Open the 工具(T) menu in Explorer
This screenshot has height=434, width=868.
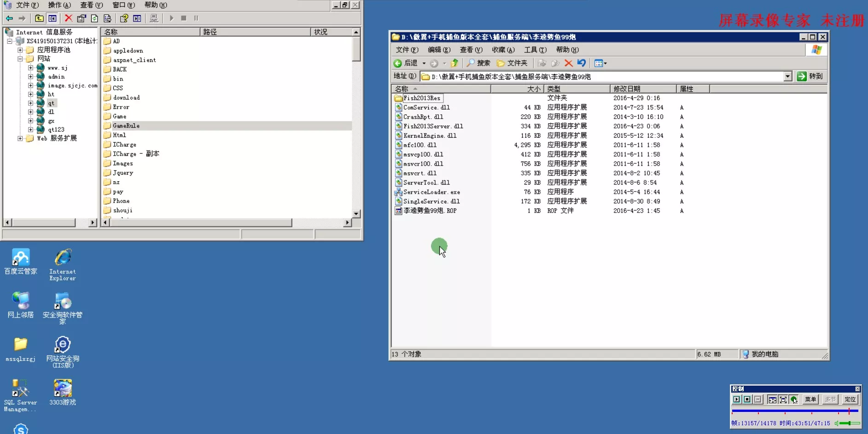[x=535, y=50]
